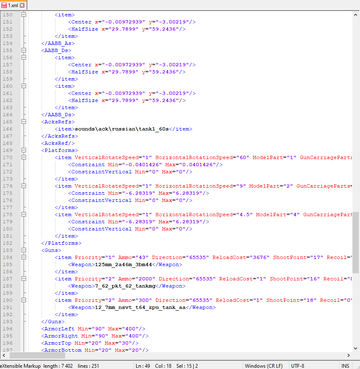This screenshot has height=369, width=360.
Task: Click the scroll down arrow of vertical scrollbar
Action: coord(356,348)
